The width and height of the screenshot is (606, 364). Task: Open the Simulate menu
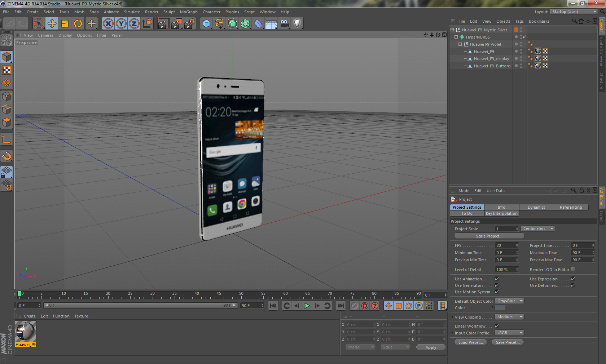click(132, 12)
